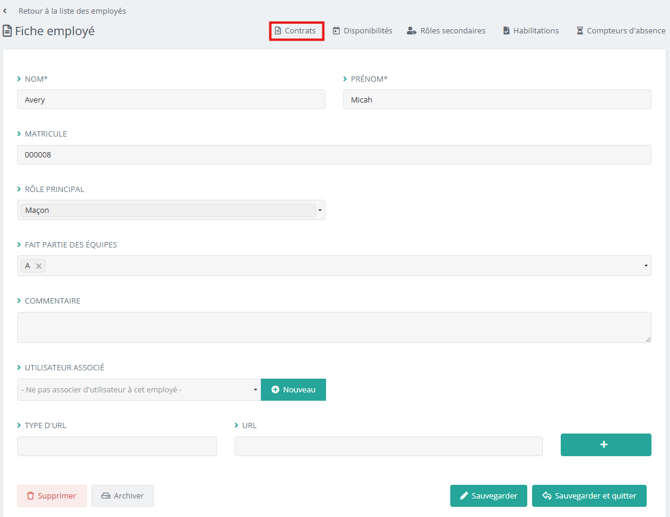Click Sauvegarder et quitter
Screen dimensions: 670x517
tap(589, 496)
